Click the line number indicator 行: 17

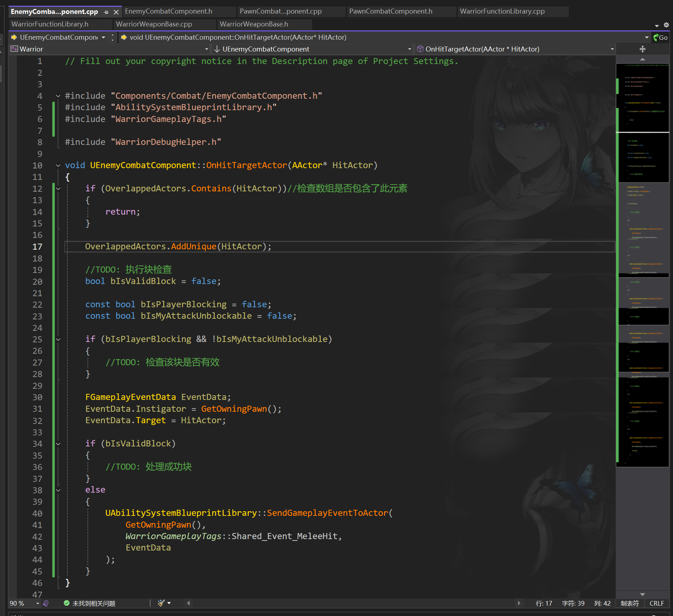point(544,603)
